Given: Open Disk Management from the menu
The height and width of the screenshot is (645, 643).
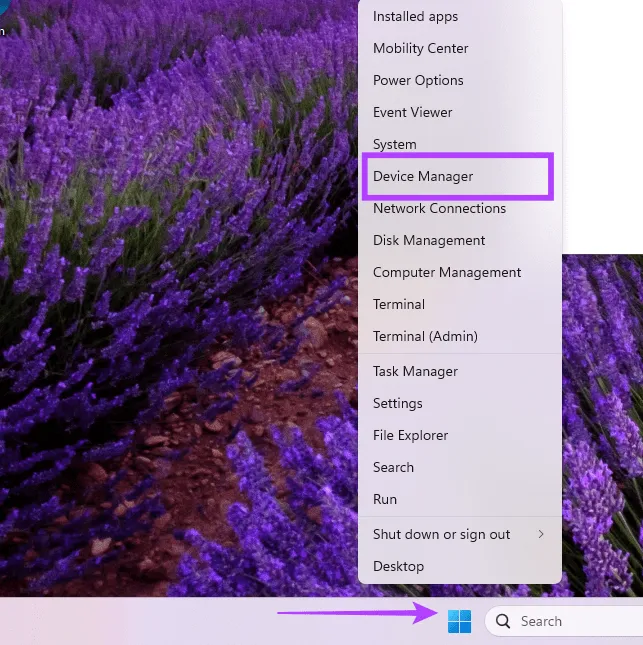Looking at the screenshot, I should (429, 240).
